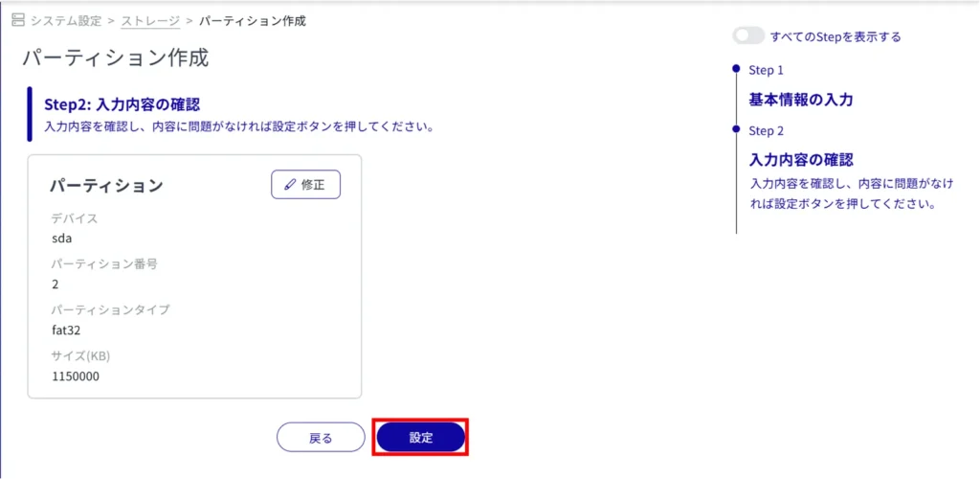
Task: Click the Step 1 dot marker
Action: [735, 69]
